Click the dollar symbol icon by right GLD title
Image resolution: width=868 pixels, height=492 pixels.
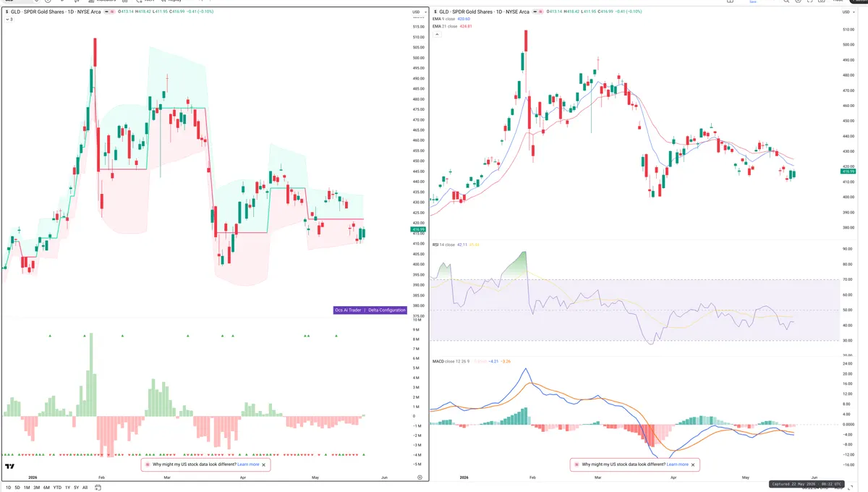click(x=435, y=12)
